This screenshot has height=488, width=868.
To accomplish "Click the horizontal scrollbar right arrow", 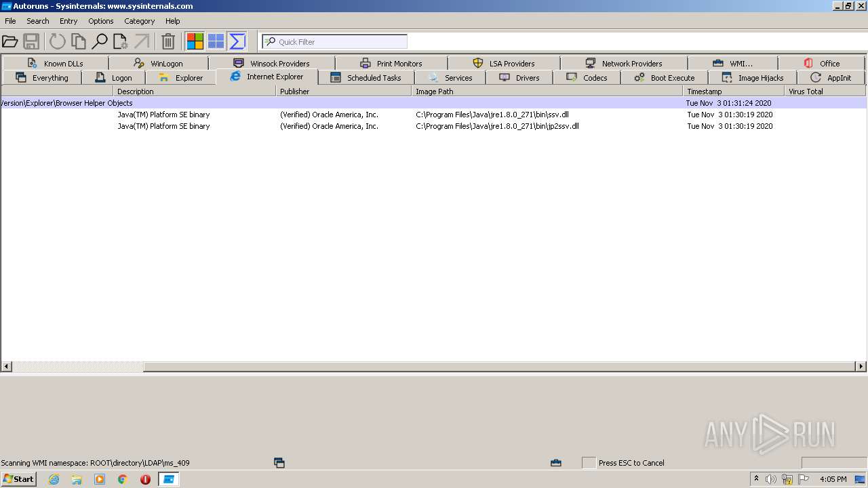I will 861,367.
